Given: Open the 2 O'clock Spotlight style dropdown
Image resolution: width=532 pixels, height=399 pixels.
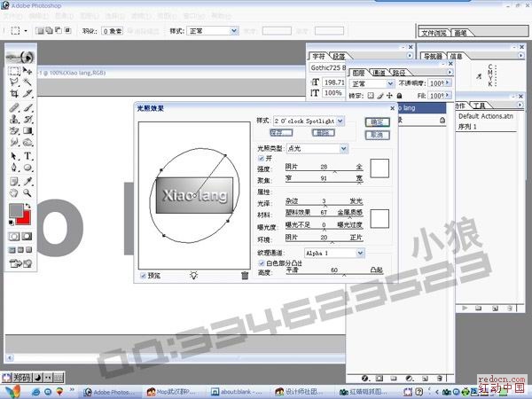Looking at the screenshot, I should (x=340, y=120).
